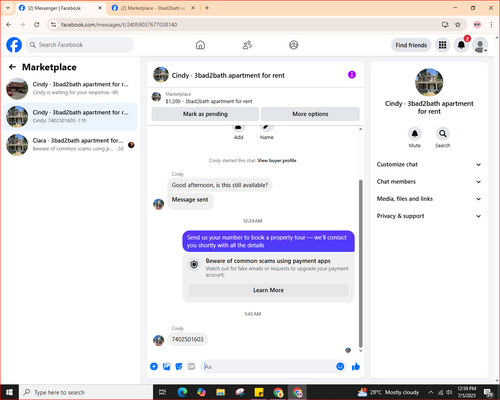The height and width of the screenshot is (400, 500).
Task: Bookmark this page with star icon
Action: coord(458,25)
